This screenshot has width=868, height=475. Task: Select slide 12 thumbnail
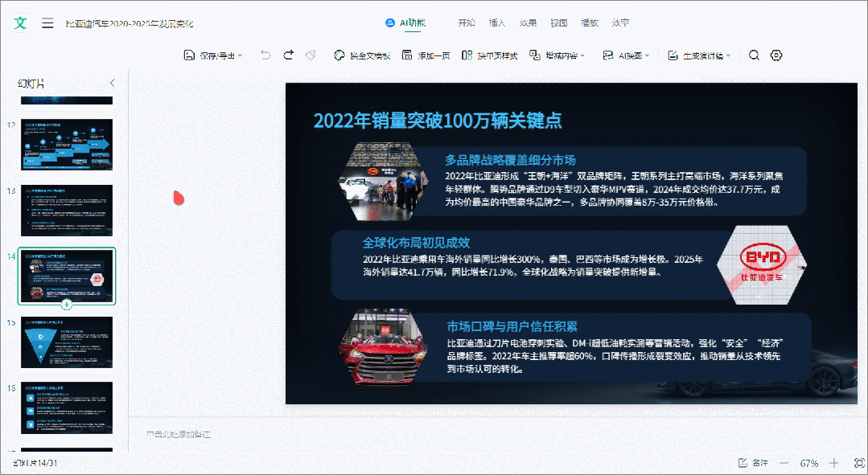pyautogui.click(x=67, y=145)
